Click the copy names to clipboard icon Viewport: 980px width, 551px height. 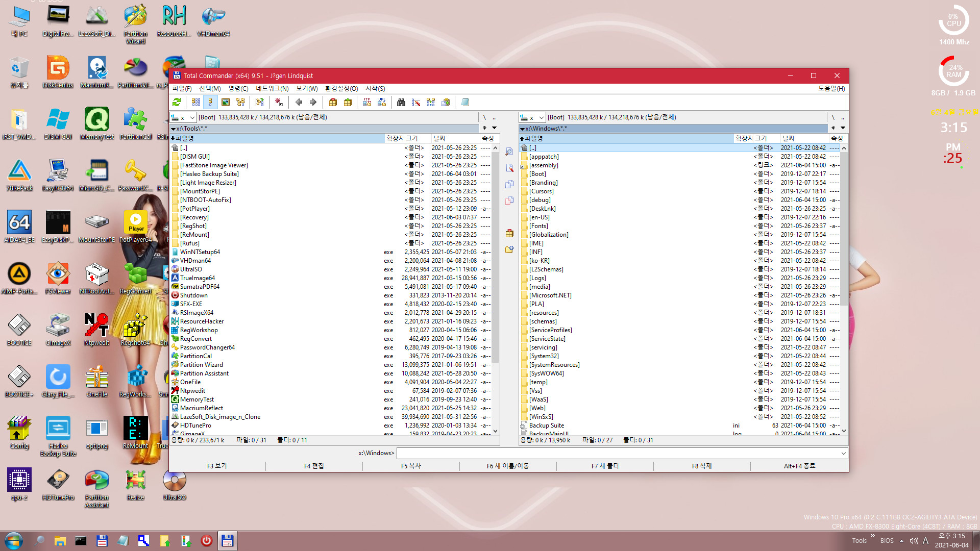pyautogui.click(x=446, y=102)
